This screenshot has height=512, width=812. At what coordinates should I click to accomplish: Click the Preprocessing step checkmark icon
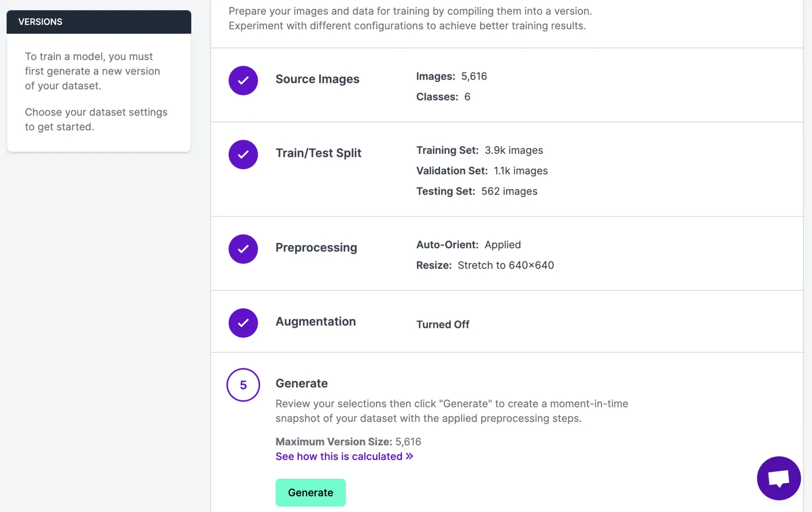tap(243, 249)
